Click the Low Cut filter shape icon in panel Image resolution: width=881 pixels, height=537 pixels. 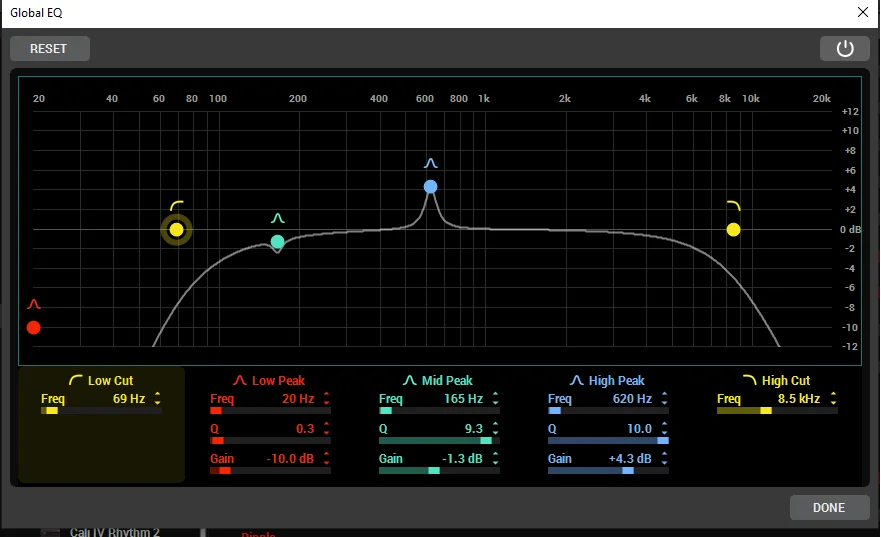click(76, 380)
